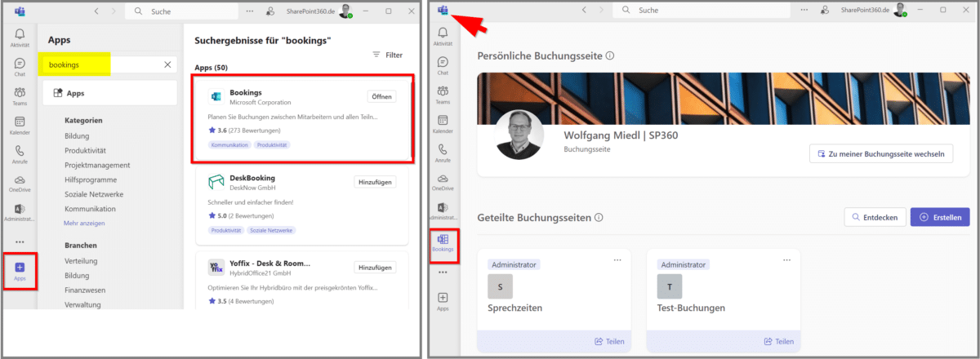Image resolution: width=980 pixels, height=359 pixels.
Task: Open the highlighted Apps icon in left sidebar
Action: pos(20,272)
